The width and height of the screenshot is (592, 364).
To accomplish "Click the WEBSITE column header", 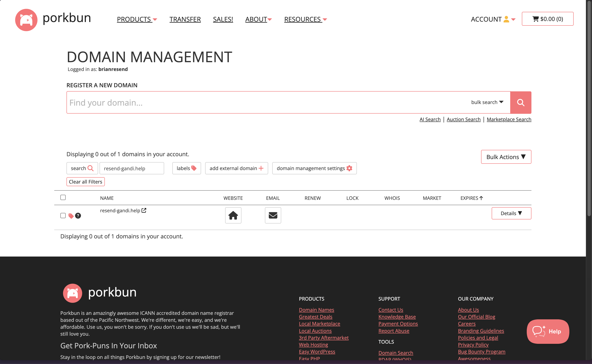I will pyautogui.click(x=233, y=198).
